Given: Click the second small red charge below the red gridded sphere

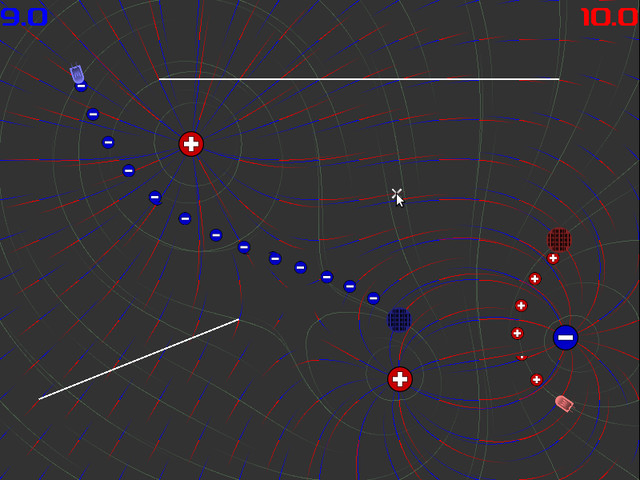Looking at the screenshot, I should (535, 279).
